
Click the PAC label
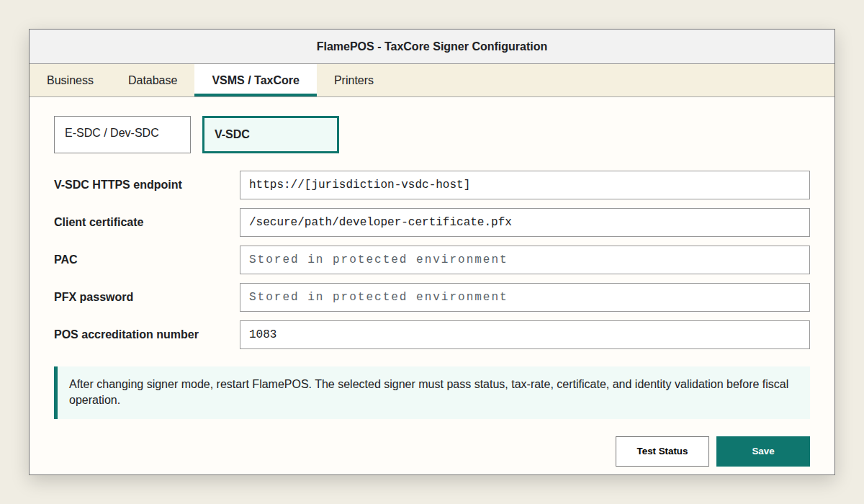point(66,260)
